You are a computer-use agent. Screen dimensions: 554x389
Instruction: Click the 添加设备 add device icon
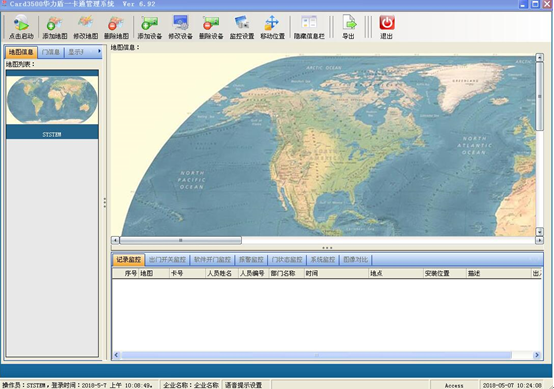(x=149, y=23)
